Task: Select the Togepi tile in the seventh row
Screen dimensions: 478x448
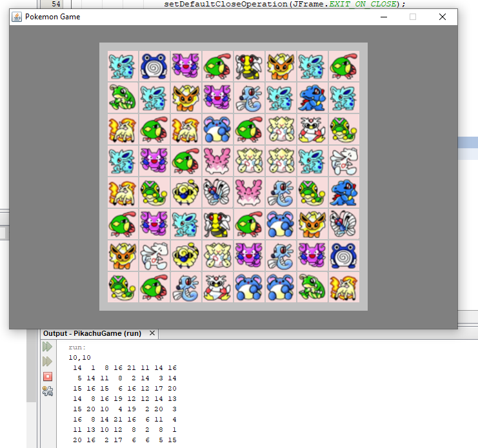Action: (217, 256)
